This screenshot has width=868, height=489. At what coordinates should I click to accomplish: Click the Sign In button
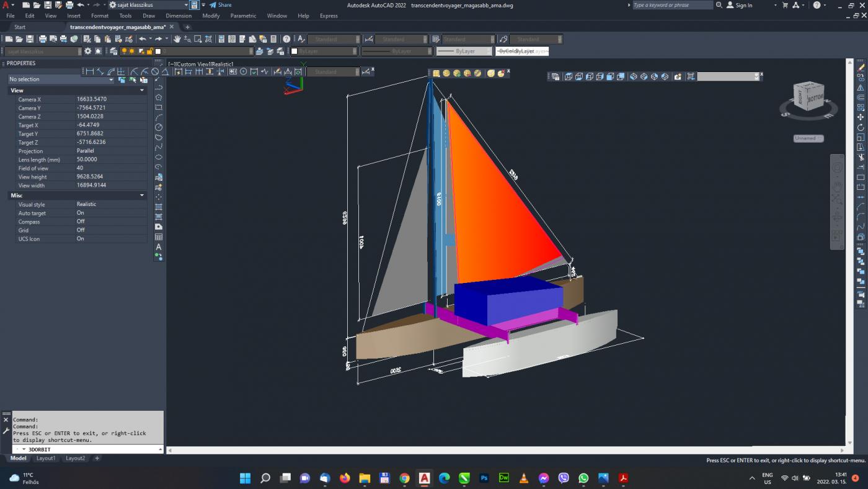[740, 5]
